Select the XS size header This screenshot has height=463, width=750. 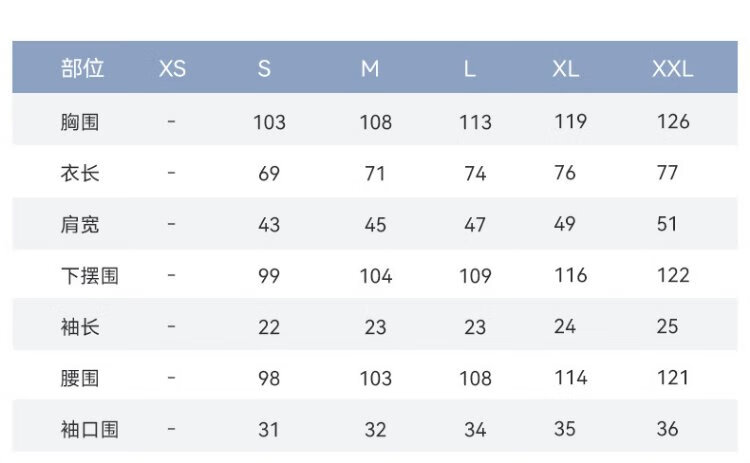click(172, 69)
